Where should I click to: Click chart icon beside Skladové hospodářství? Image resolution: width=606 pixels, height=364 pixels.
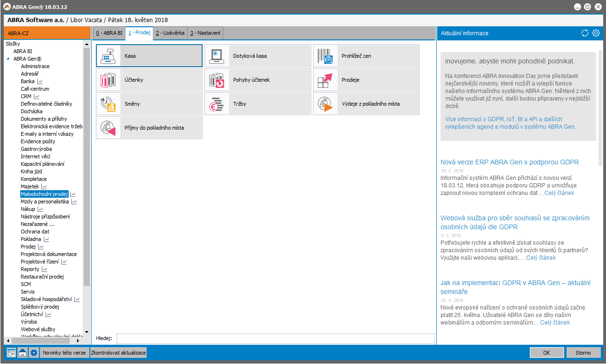[x=77, y=299]
